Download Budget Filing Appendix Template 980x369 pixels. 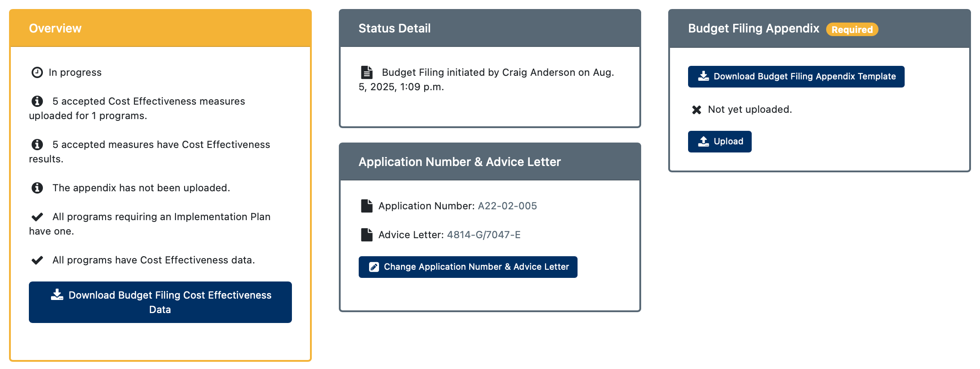[796, 77]
